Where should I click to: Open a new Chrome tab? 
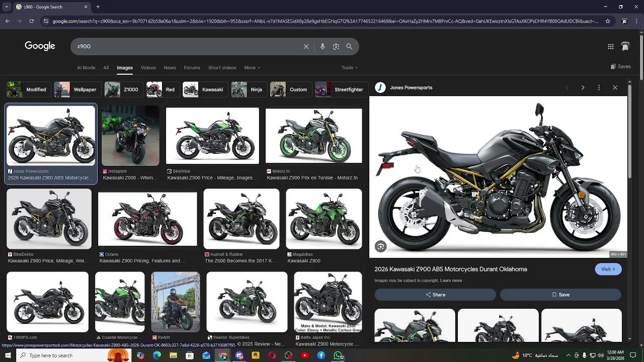[x=98, y=7]
